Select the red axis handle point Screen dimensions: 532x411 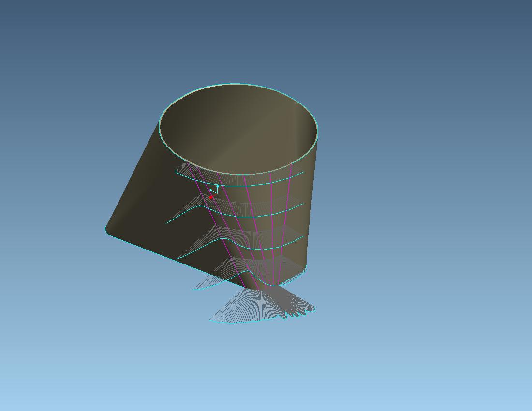click(211, 197)
